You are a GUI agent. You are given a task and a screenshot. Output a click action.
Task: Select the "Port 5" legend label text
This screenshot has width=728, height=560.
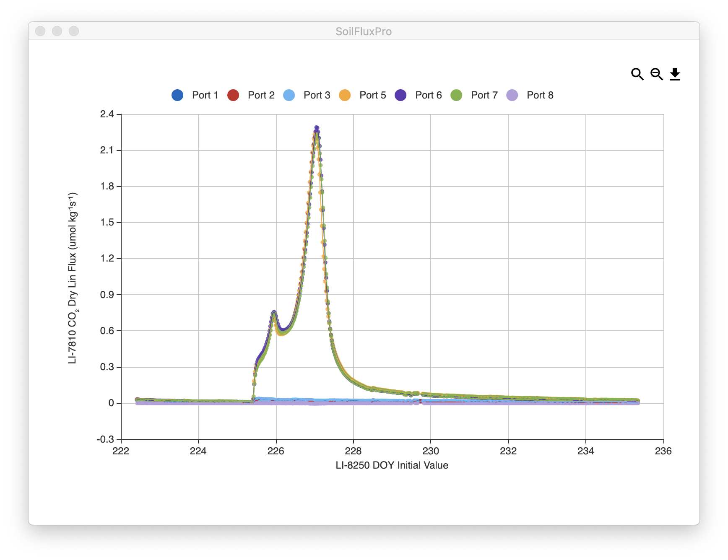[x=372, y=95]
